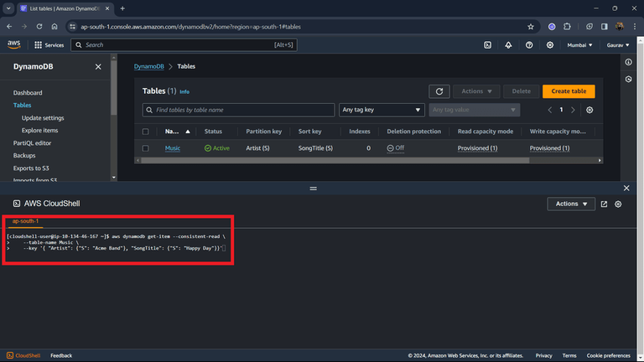
Task: Close the DynamoDB navigation panel
Action: tap(98, 66)
